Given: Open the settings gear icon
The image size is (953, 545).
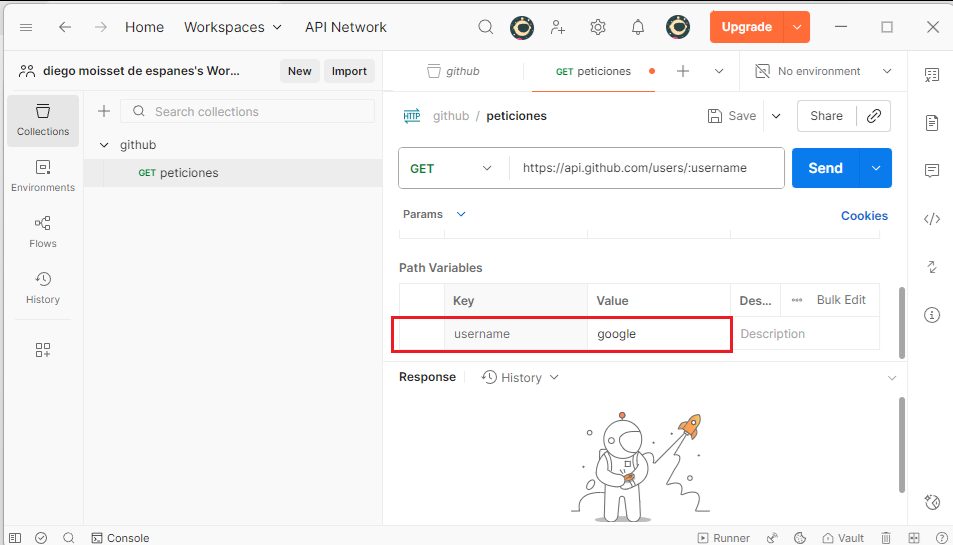Looking at the screenshot, I should coord(598,27).
